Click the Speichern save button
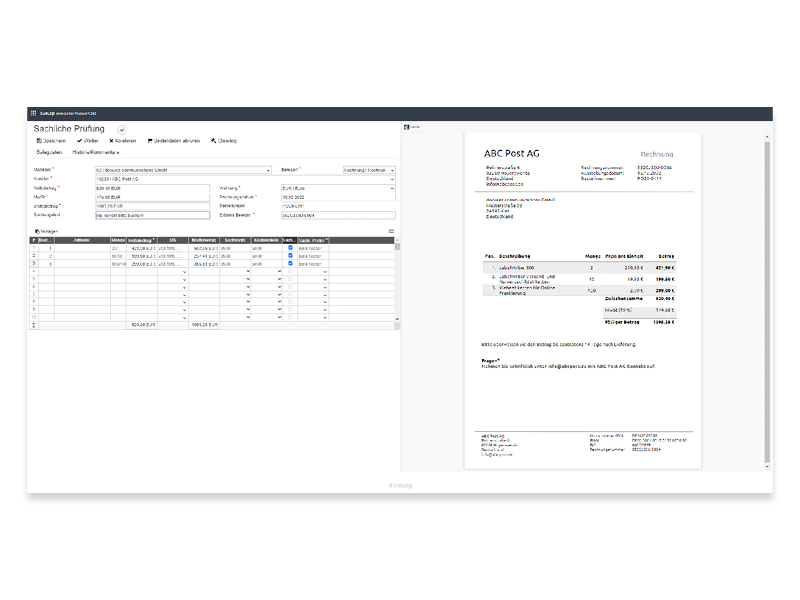This screenshot has height=600, width=800. pyautogui.click(x=51, y=141)
